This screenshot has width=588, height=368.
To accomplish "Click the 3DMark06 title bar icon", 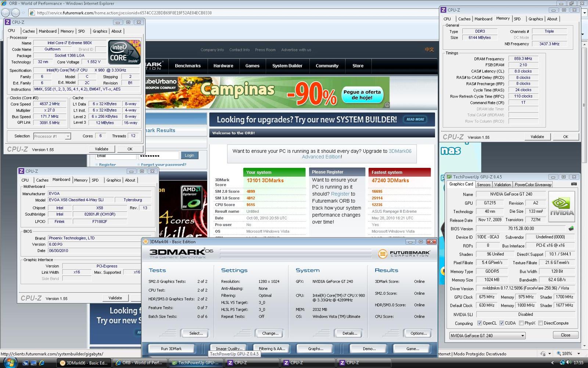I will coord(146,242).
